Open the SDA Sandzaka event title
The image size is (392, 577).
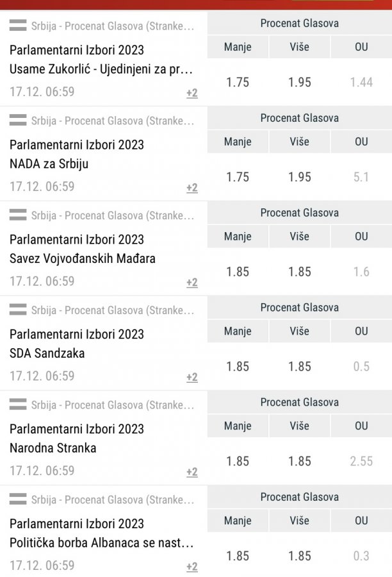pyautogui.click(x=47, y=353)
